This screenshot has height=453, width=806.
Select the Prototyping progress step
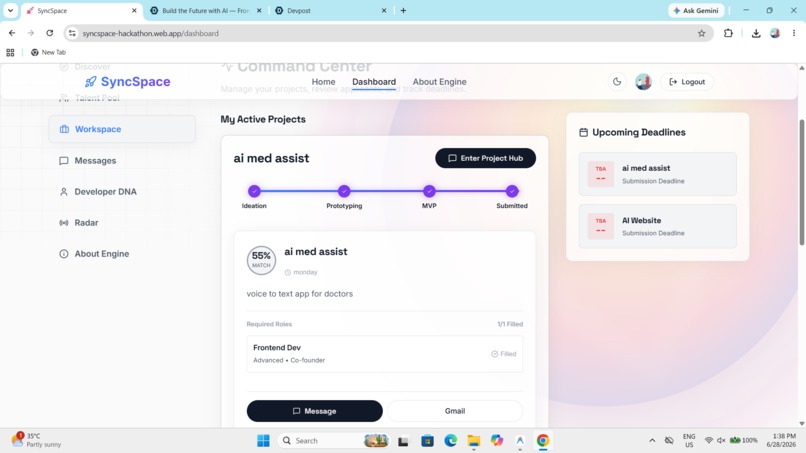(x=344, y=191)
